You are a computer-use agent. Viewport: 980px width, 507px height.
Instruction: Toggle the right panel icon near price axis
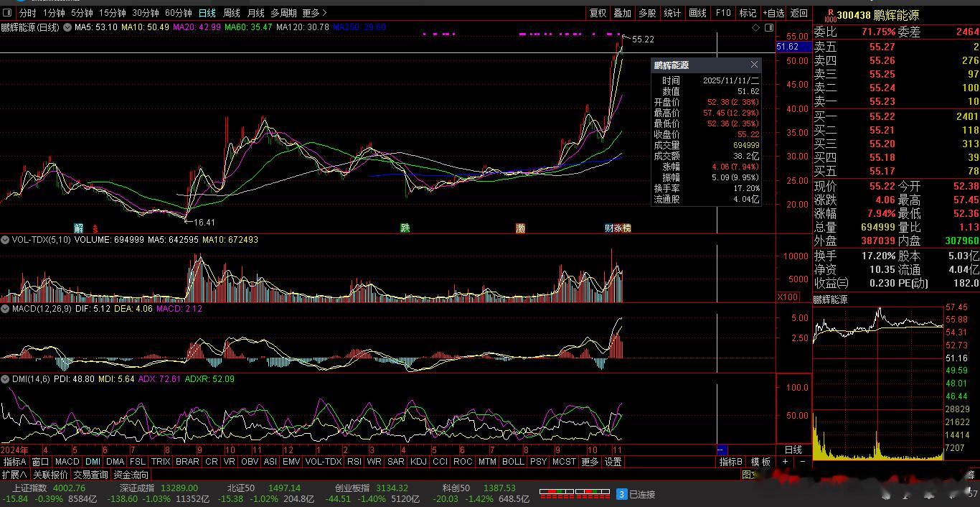coord(768,27)
